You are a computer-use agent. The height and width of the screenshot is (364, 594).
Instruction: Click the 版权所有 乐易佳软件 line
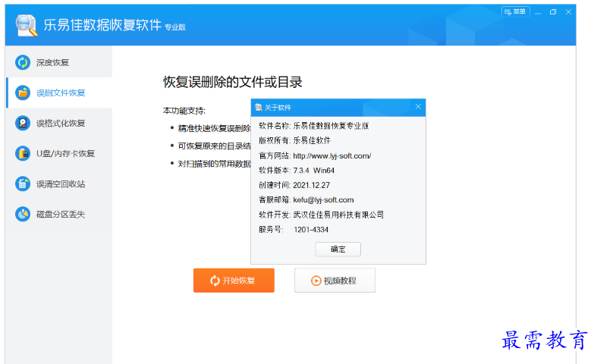[x=295, y=140]
